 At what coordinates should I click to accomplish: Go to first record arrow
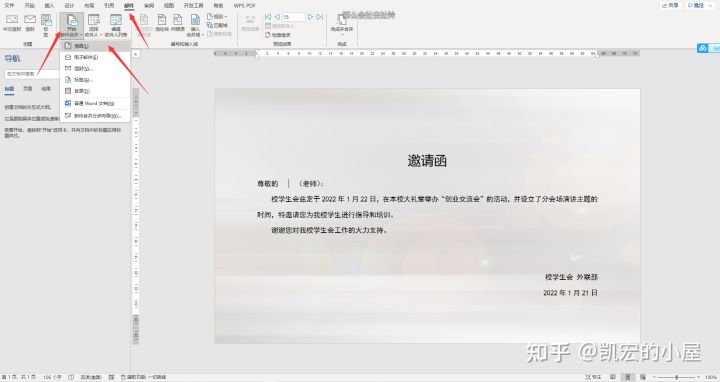point(268,17)
